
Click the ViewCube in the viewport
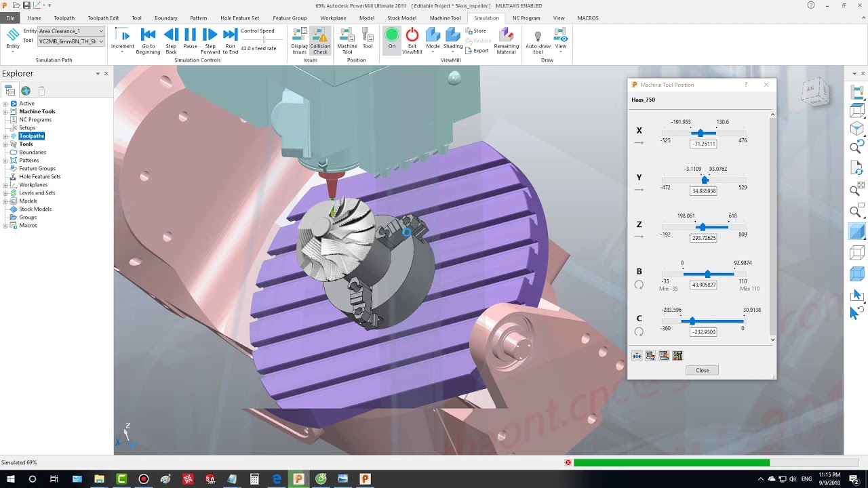814,91
